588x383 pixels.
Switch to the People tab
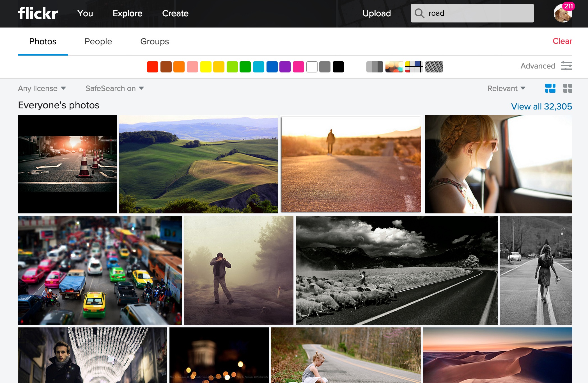(98, 41)
